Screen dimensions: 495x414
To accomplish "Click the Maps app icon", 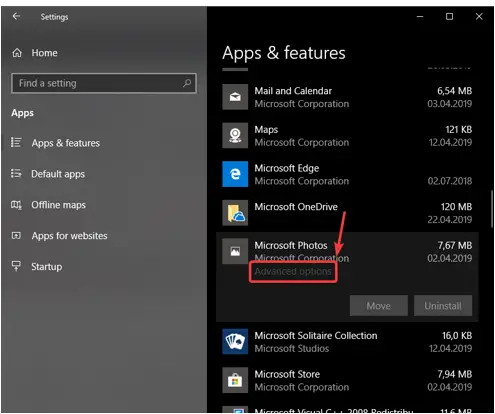I will (235, 136).
